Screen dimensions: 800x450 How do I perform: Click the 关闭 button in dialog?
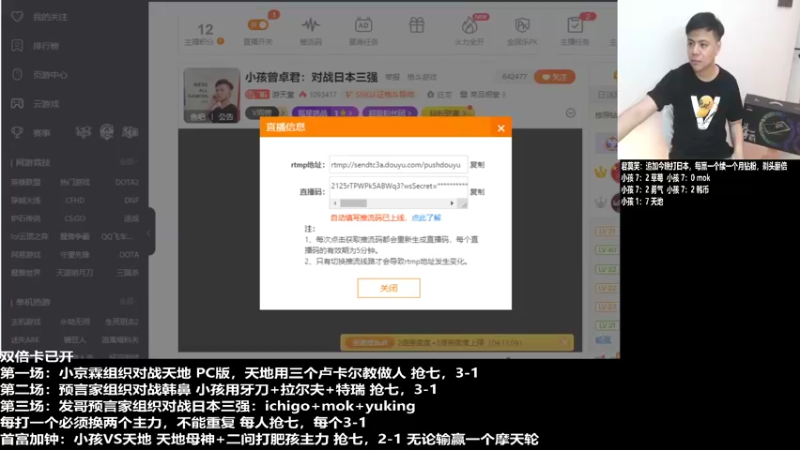[389, 288]
